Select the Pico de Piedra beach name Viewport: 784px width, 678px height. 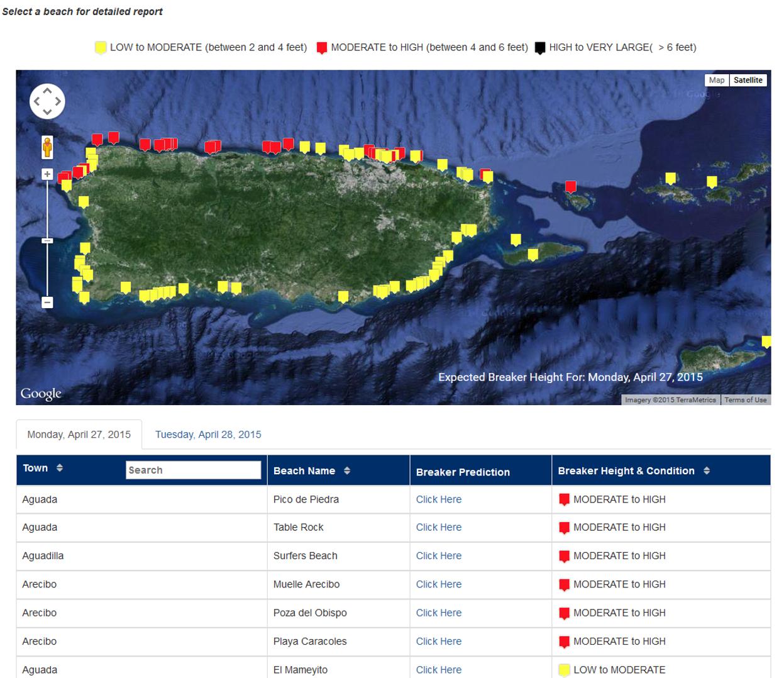coord(306,499)
